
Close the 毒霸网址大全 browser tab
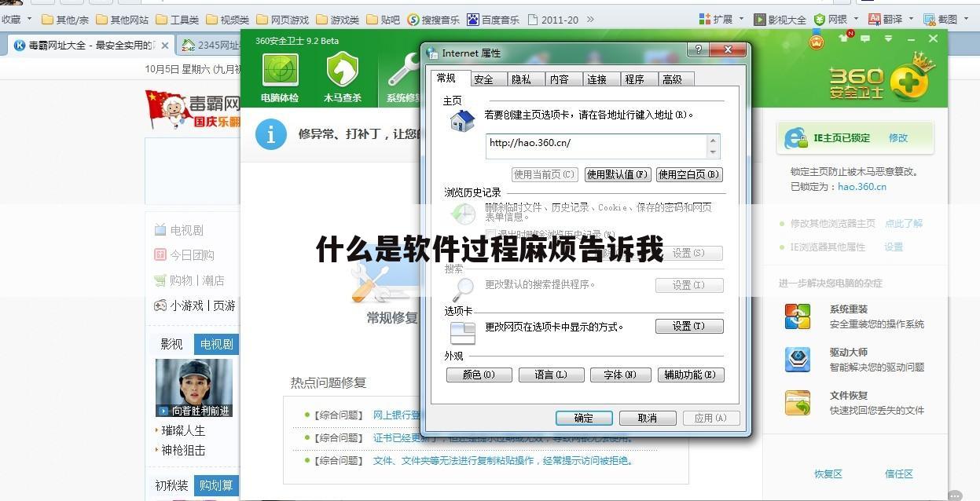point(165,46)
